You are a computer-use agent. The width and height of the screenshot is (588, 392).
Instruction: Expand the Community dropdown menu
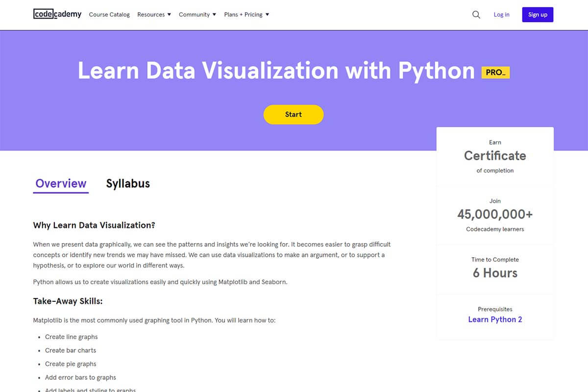[x=197, y=15]
